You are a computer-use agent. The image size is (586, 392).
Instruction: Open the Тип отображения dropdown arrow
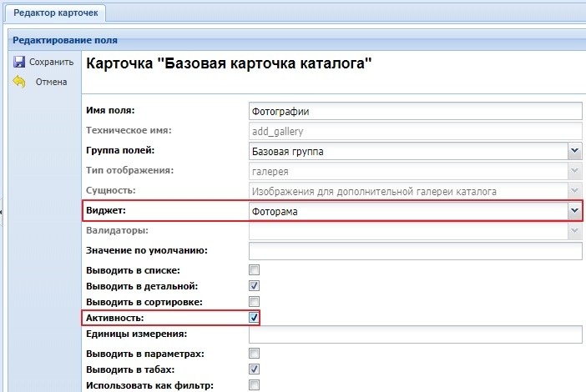tap(574, 171)
